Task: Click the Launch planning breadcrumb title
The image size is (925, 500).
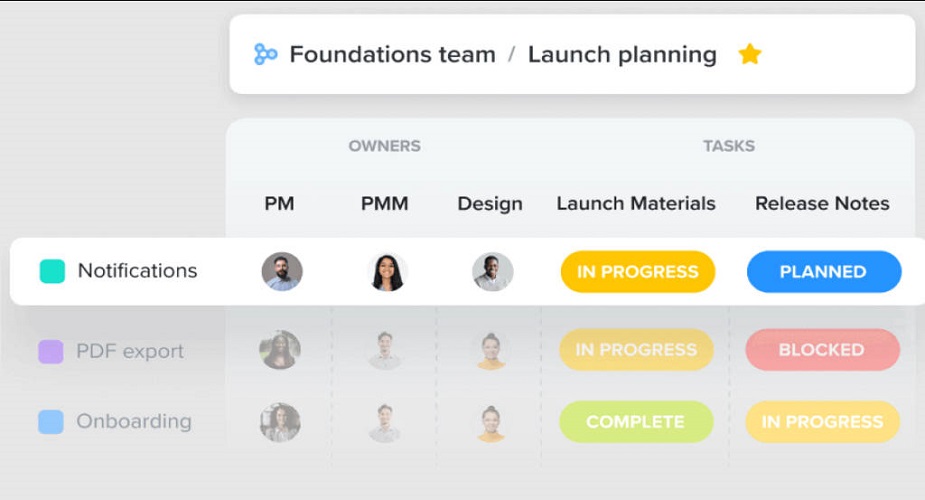Action: pyautogui.click(x=622, y=54)
